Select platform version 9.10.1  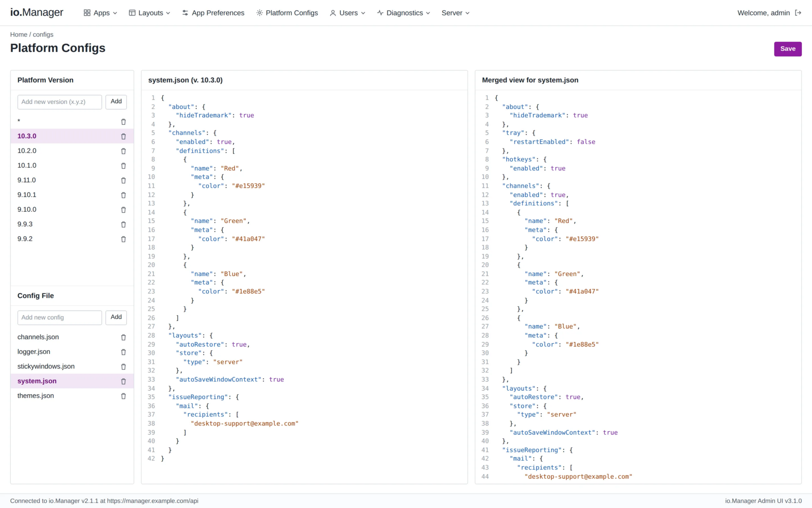point(72,195)
